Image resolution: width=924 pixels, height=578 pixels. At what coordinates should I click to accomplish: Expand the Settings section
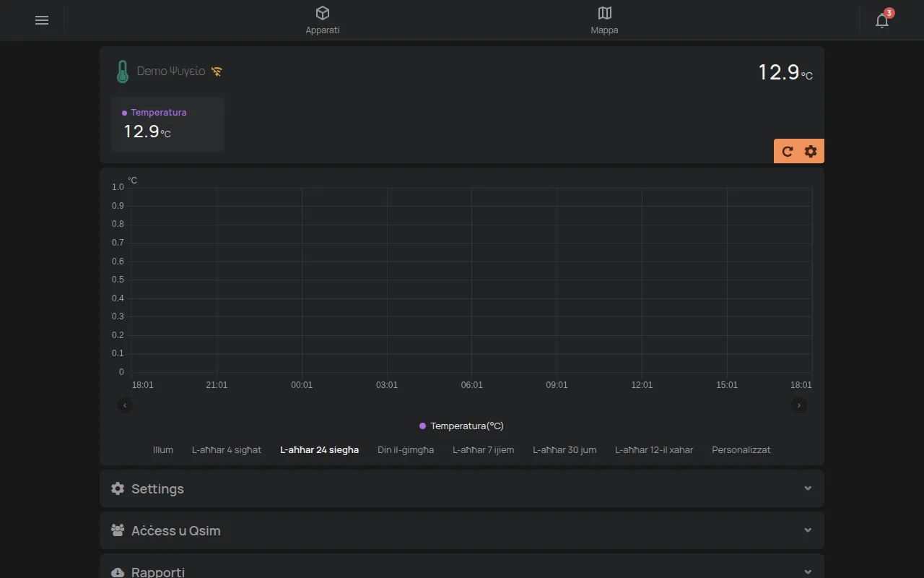point(462,488)
